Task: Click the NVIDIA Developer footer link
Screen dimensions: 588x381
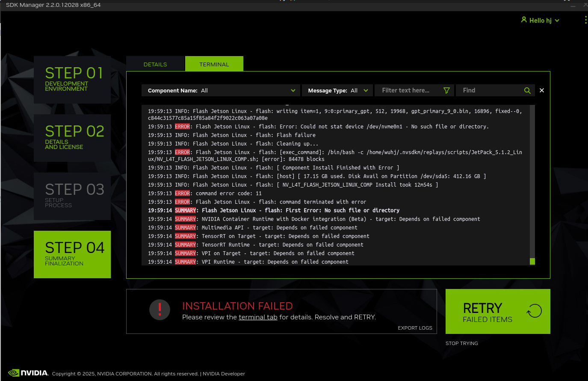Action: click(224, 374)
